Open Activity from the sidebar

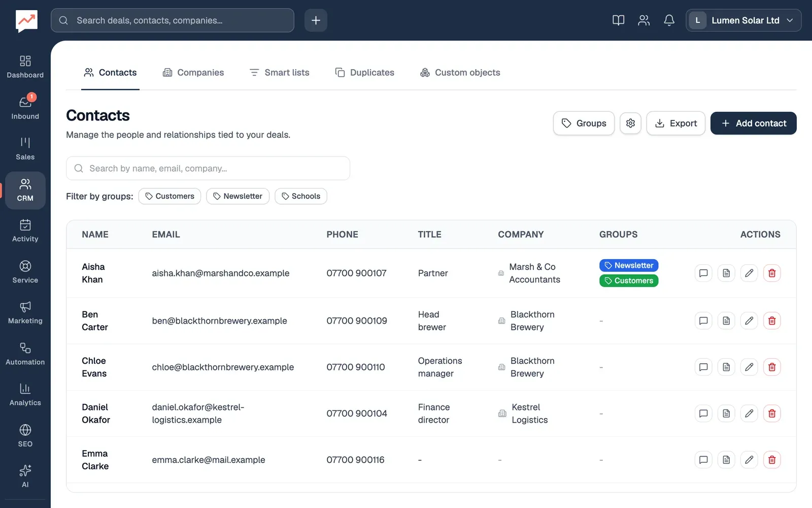[x=25, y=231]
